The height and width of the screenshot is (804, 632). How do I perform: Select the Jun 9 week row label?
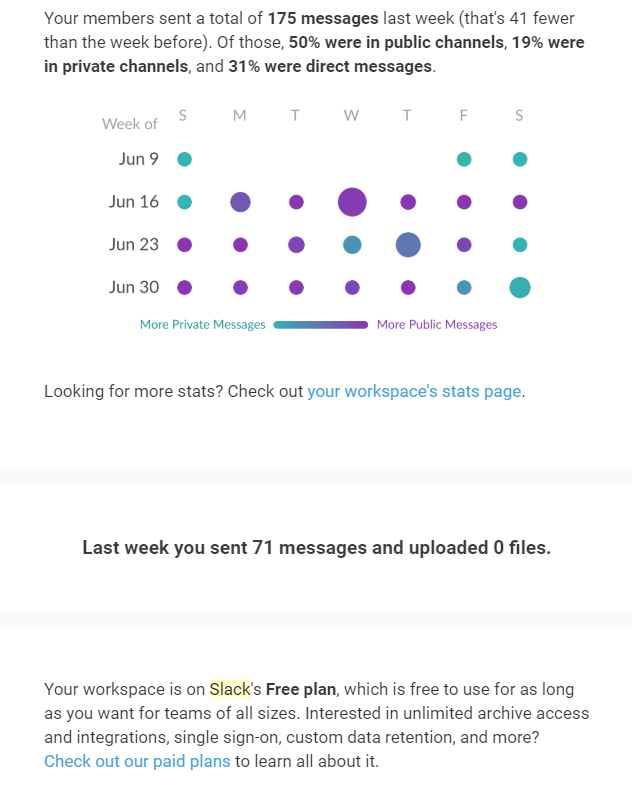[138, 159]
